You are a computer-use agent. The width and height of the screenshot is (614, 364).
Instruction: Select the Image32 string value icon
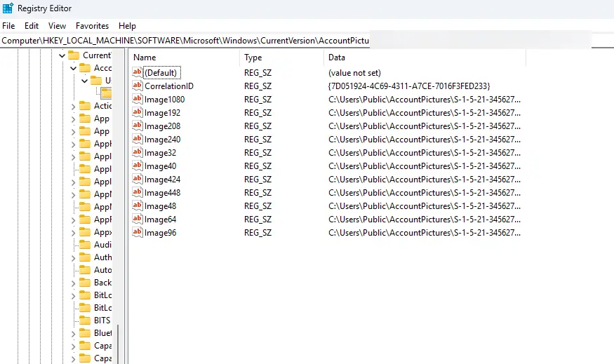pyautogui.click(x=137, y=152)
